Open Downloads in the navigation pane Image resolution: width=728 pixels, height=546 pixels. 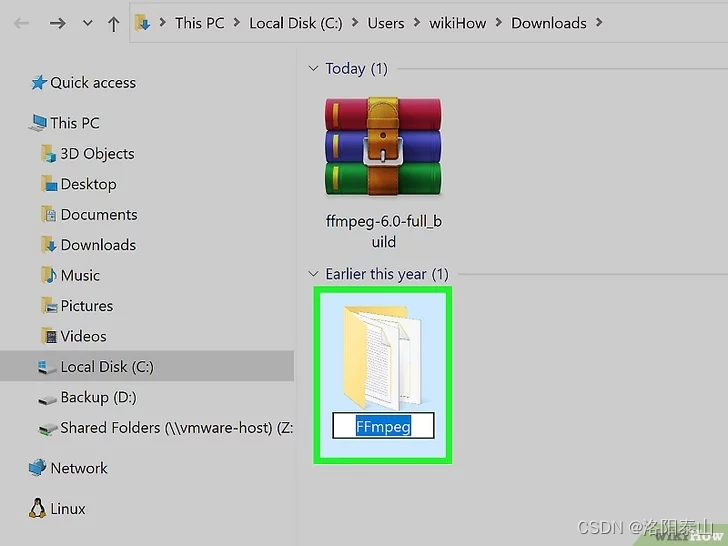[98, 245]
